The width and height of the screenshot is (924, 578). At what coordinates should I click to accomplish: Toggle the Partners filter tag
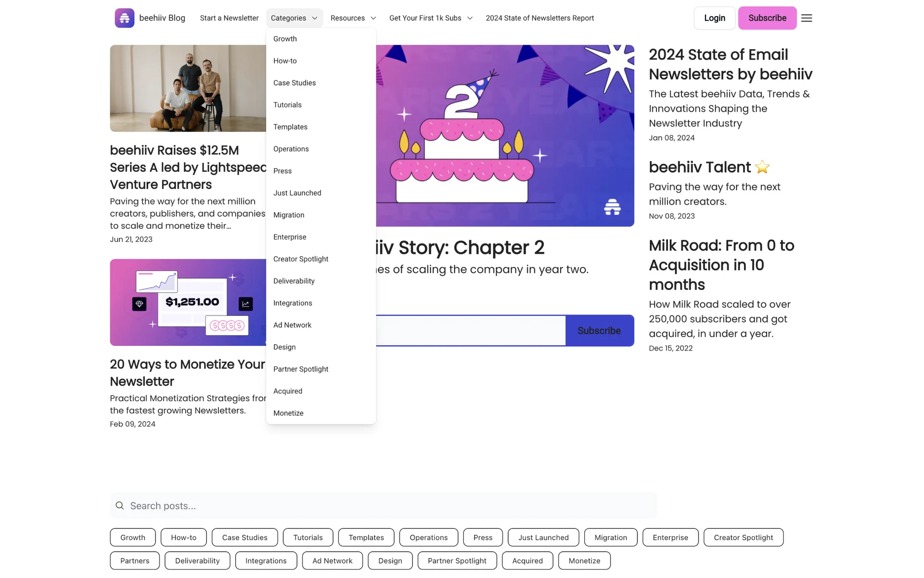tap(135, 561)
